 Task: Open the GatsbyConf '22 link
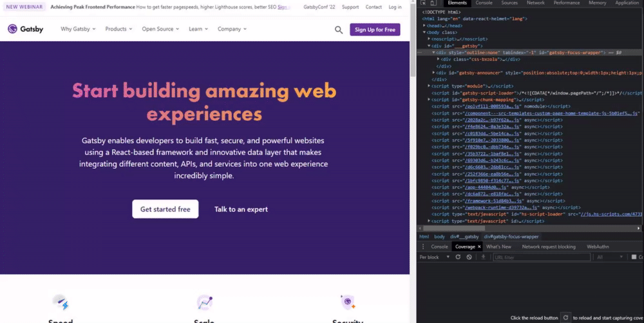[319, 7]
